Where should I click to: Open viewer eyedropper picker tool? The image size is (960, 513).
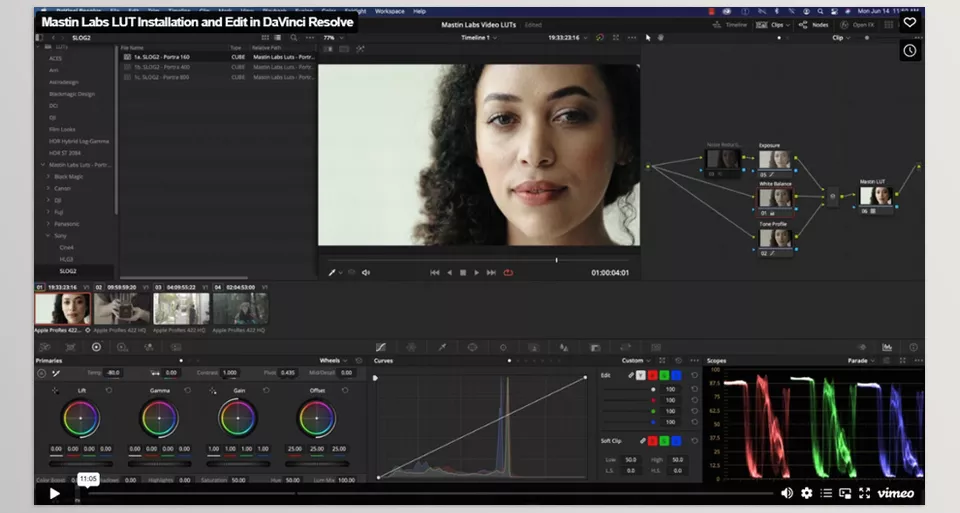click(332, 272)
